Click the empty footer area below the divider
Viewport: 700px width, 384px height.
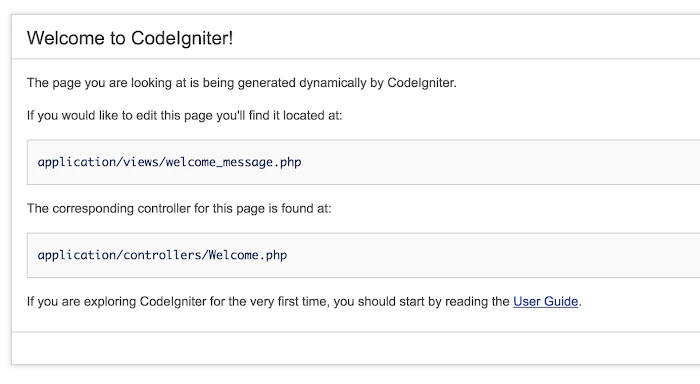coord(356,348)
